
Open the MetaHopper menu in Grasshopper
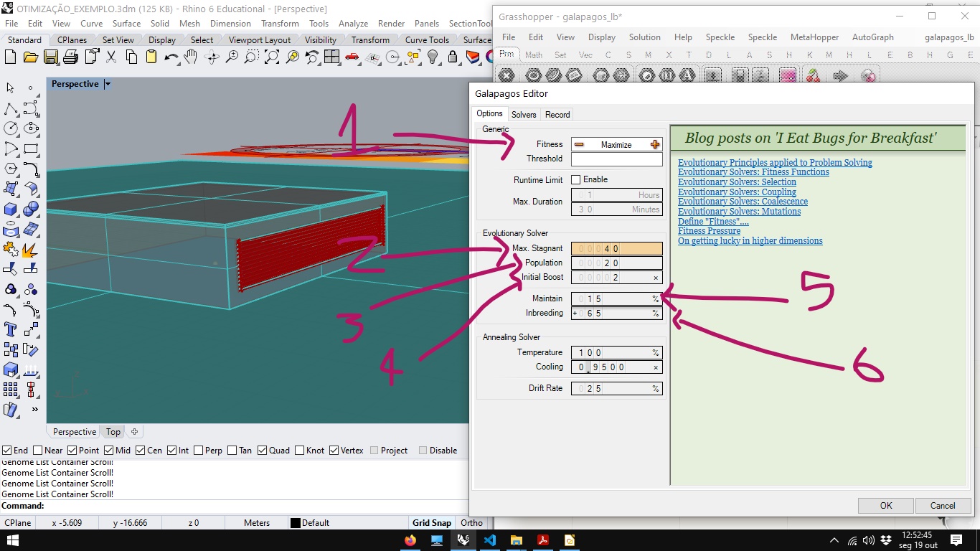[x=814, y=37]
